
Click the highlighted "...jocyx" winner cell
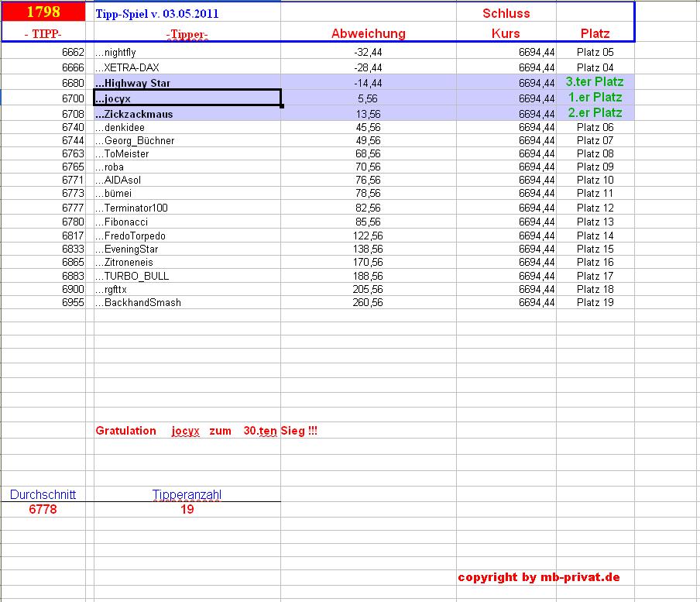pyautogui.click(x=186, y=98)
